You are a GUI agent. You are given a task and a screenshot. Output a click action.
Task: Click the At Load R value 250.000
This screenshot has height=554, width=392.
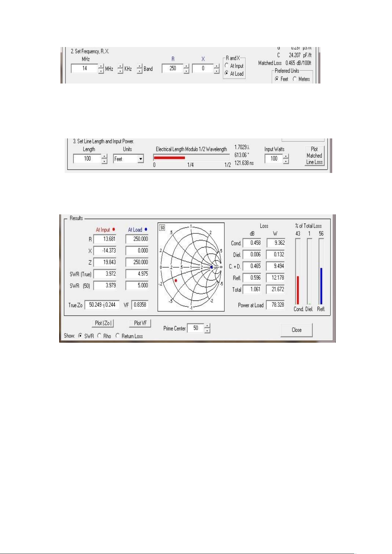point(137,239)
